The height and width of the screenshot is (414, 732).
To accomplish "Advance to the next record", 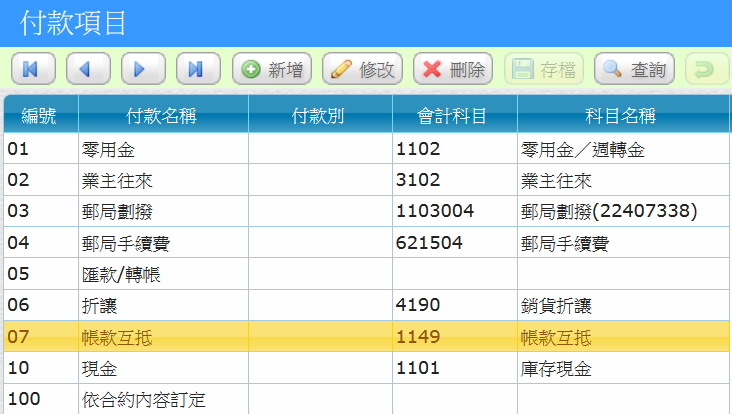I will (x=143, y=69).
